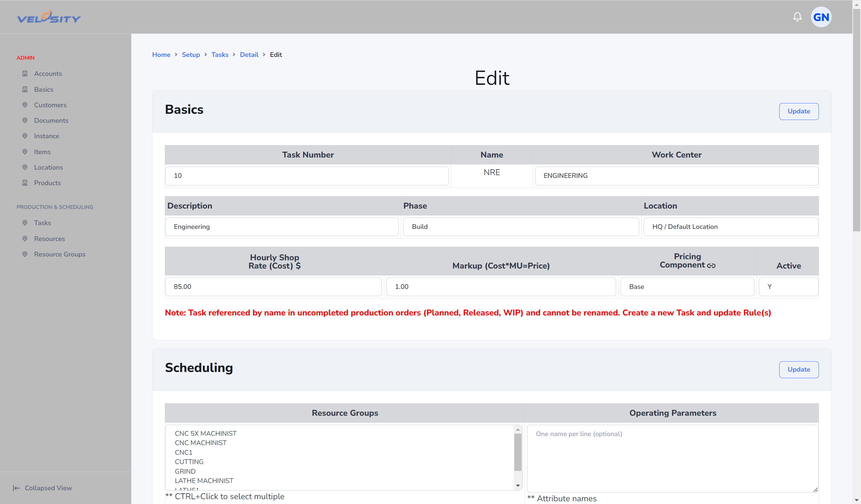Viewport: 861px width, 504px height.
Task: Open the Location HQ / Default Location dropdown
Action: (x=731, y=227)
